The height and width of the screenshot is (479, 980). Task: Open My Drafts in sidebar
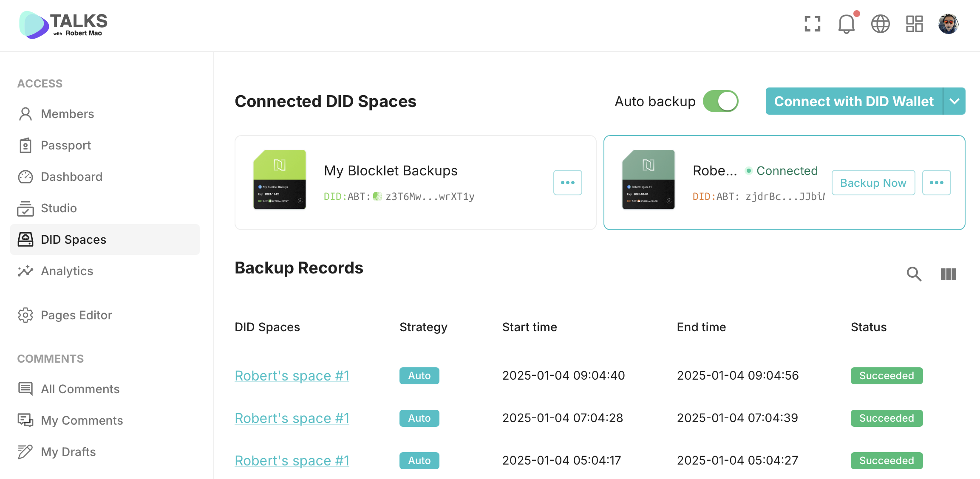click(68, 452)
